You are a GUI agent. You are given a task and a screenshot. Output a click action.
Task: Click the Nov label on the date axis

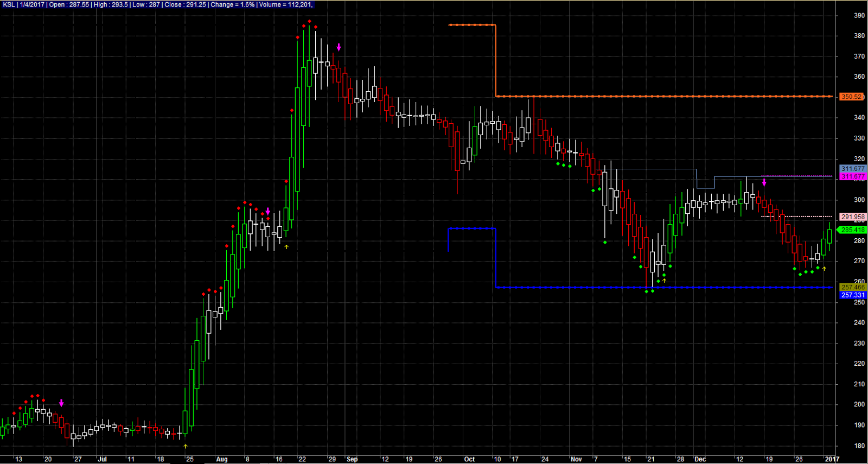pyautogui.click(x=576, y=459)
